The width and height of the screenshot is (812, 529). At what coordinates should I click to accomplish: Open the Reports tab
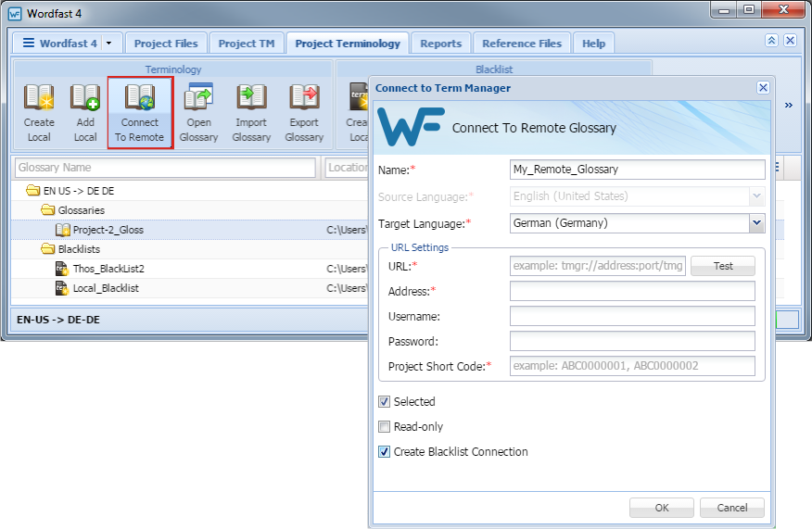click(x=440, y=44)
